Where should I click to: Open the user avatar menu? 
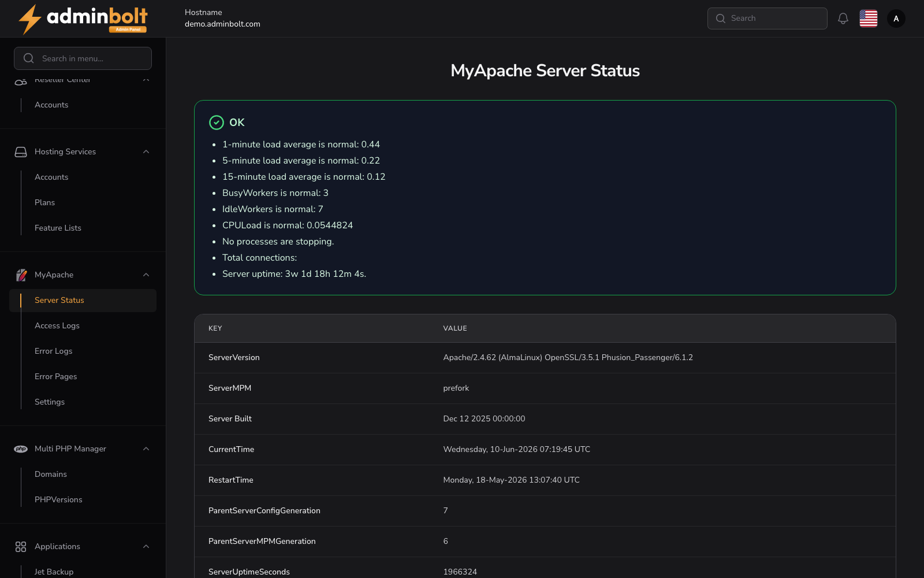point(896,18)
